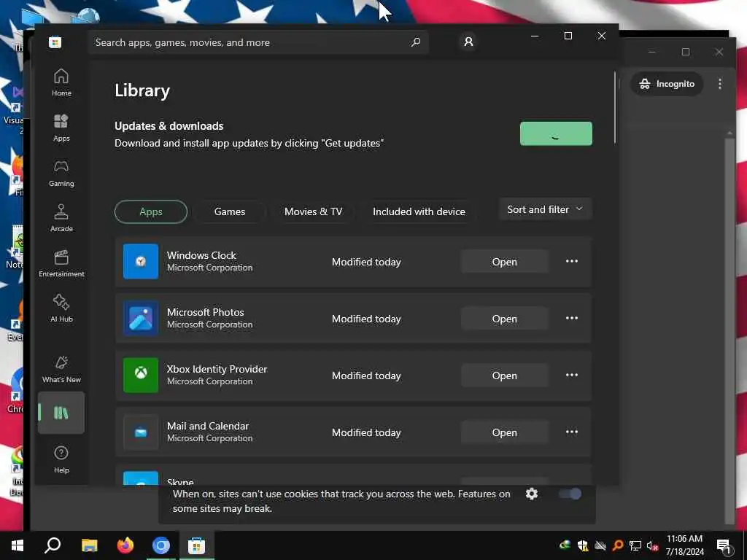Screen dimensions: 747x560
Task: Click the Store library vertical scrollbar
Action: (x=614, y=107)
